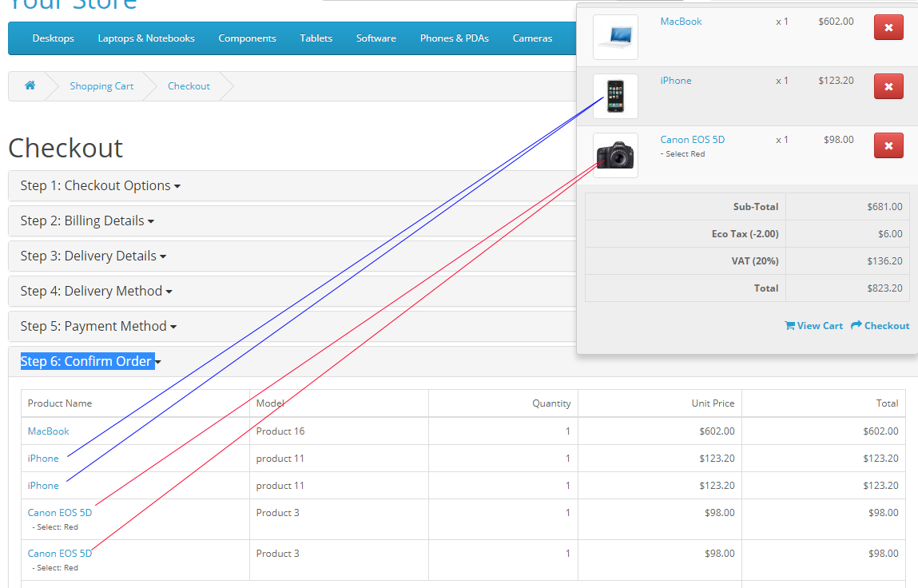The width and height of the screenshot is (918, 588).
Task: Click the Unit Price column header
Action: coord(713,403)
